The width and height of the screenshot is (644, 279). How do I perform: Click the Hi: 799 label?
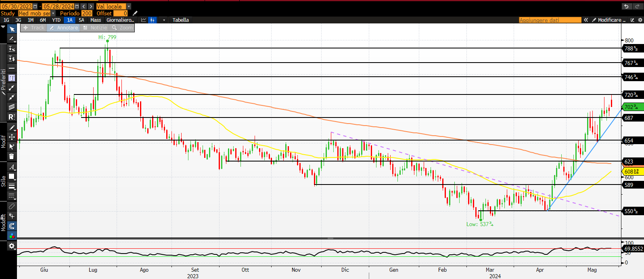(107, 37)
